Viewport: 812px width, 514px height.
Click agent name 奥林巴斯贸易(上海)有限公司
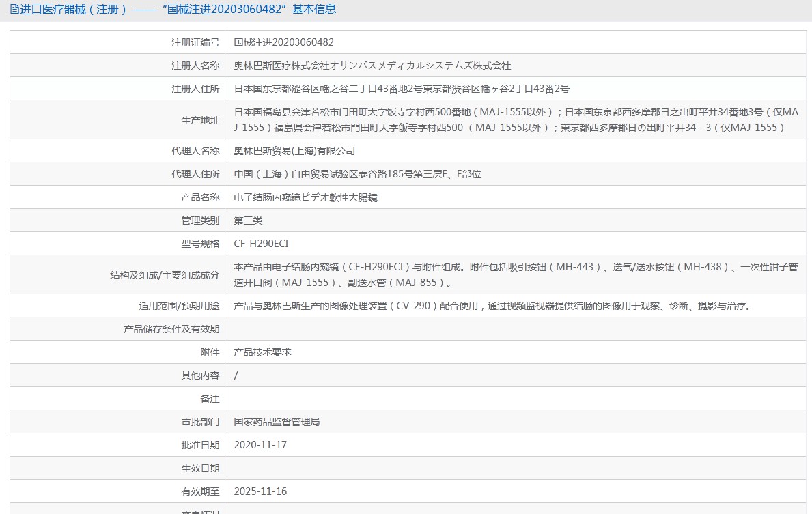294,151
